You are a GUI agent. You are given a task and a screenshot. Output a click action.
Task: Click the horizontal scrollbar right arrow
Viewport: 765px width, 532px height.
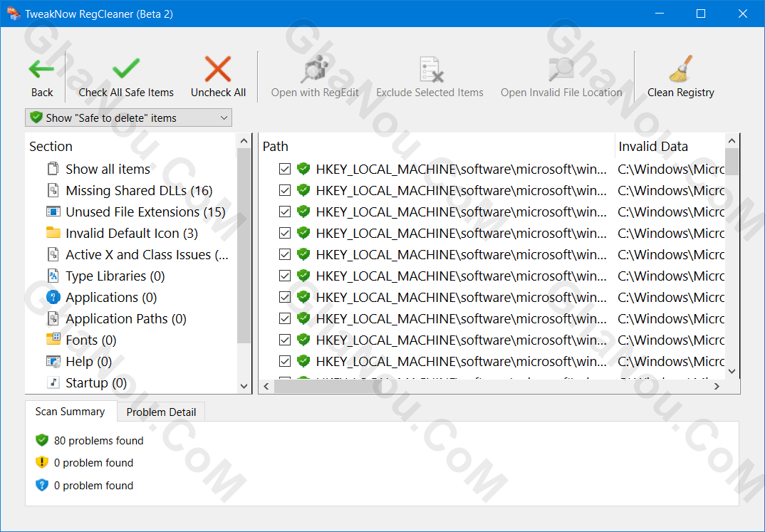point(717,386)
